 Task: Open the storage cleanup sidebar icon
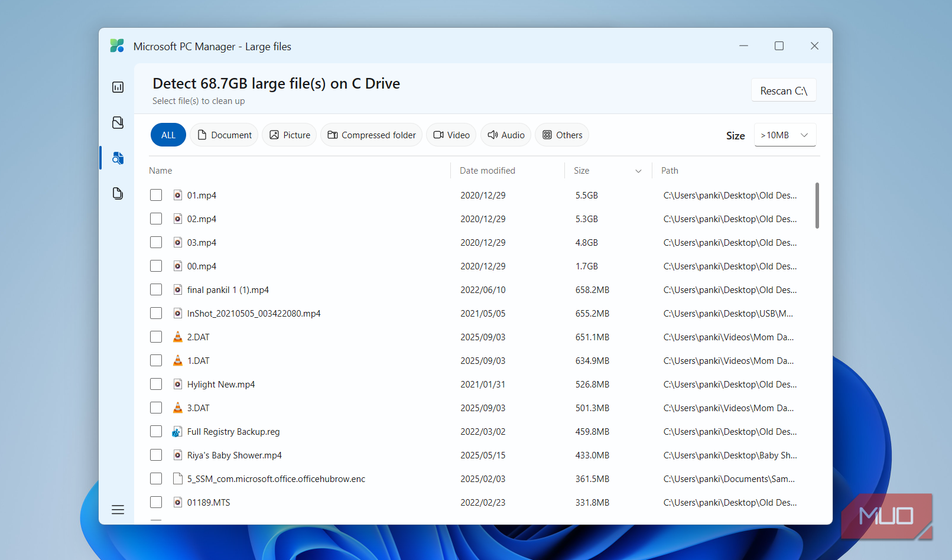pos(118,122)
